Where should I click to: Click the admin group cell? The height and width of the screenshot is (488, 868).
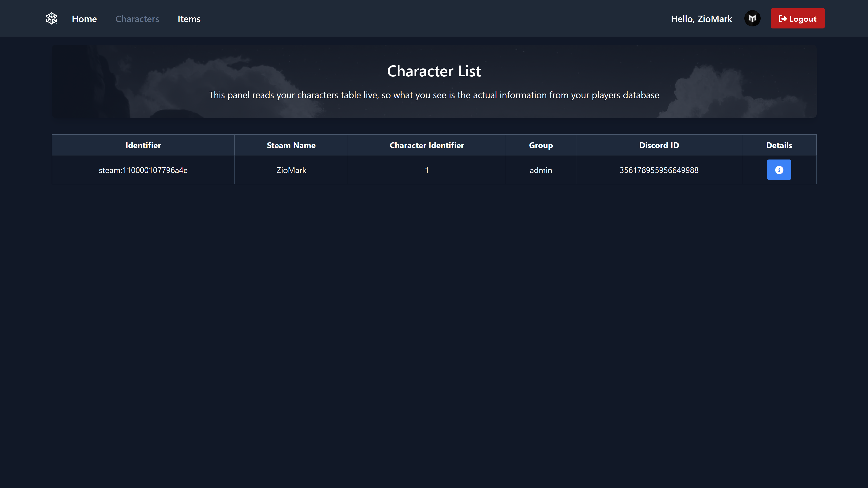(541, 170)
